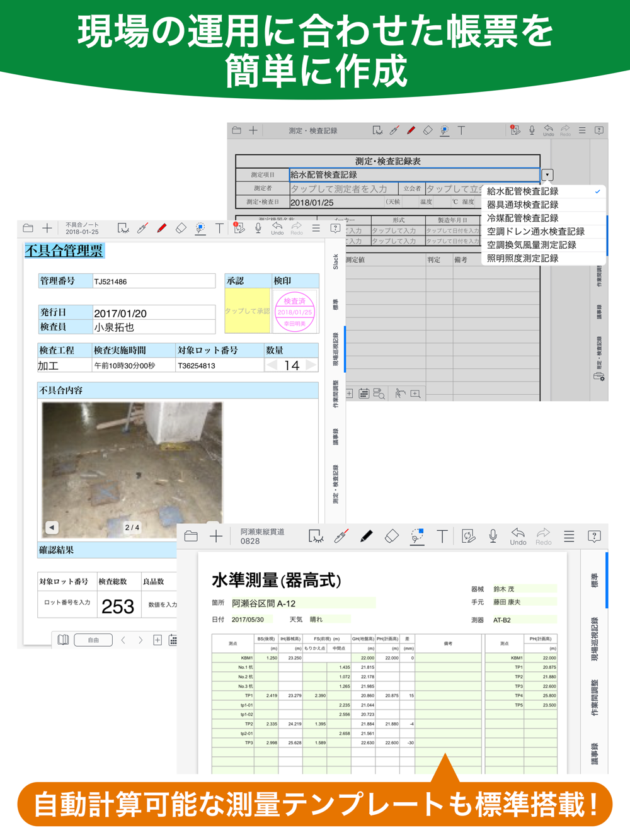
Task: Switch to 測定・検査記録 tab in 不具合ノート sidebar
Action: 336,484
